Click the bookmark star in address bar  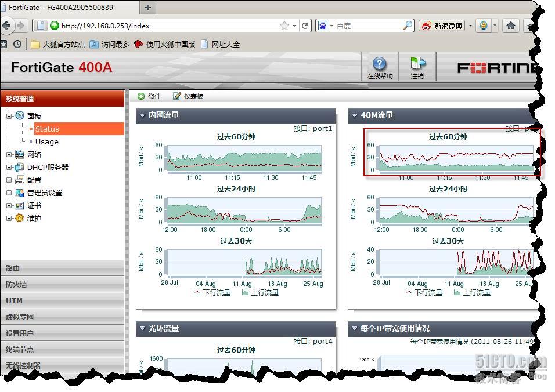coord(284,26)
